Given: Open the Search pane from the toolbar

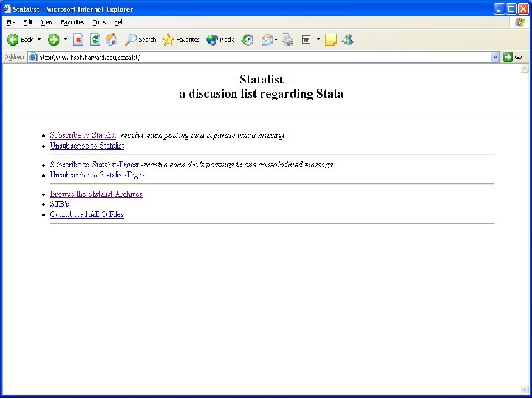Looking at the screenshot, I should [x=140, y=40].
